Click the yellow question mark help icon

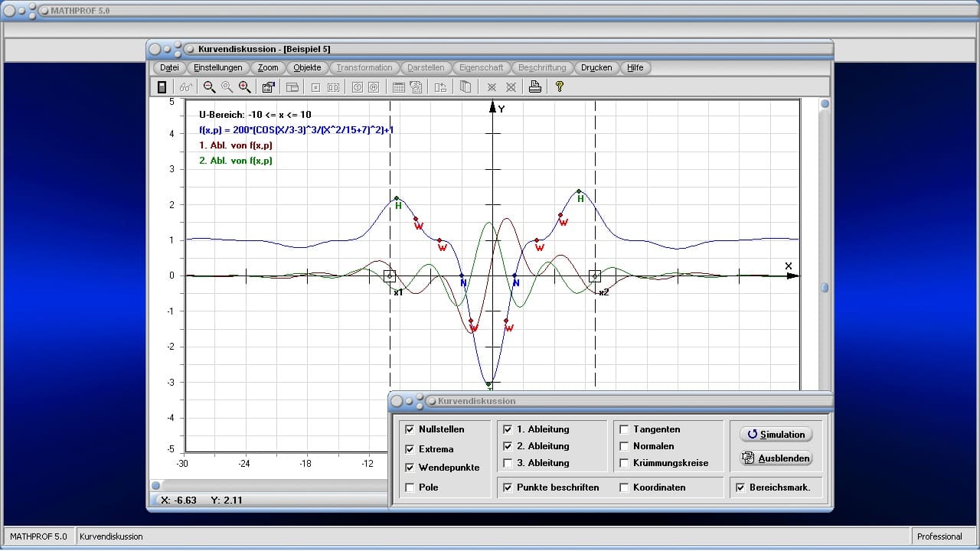560,87
